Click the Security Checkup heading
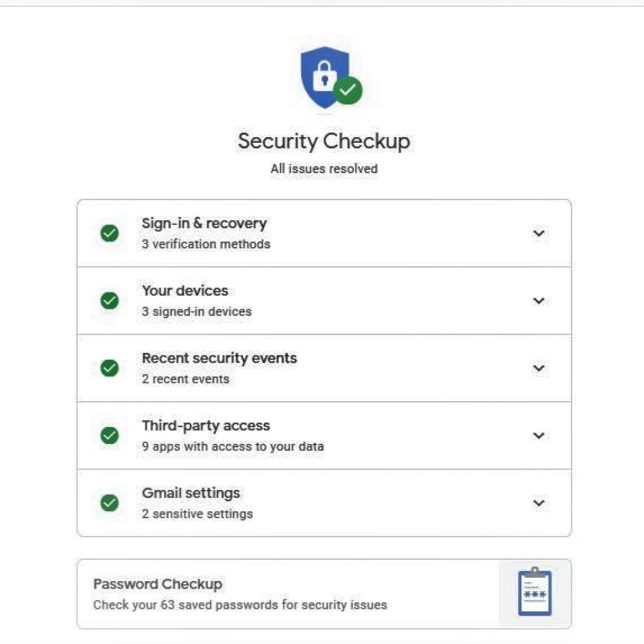The image size is (644, 644). point(323,142)
